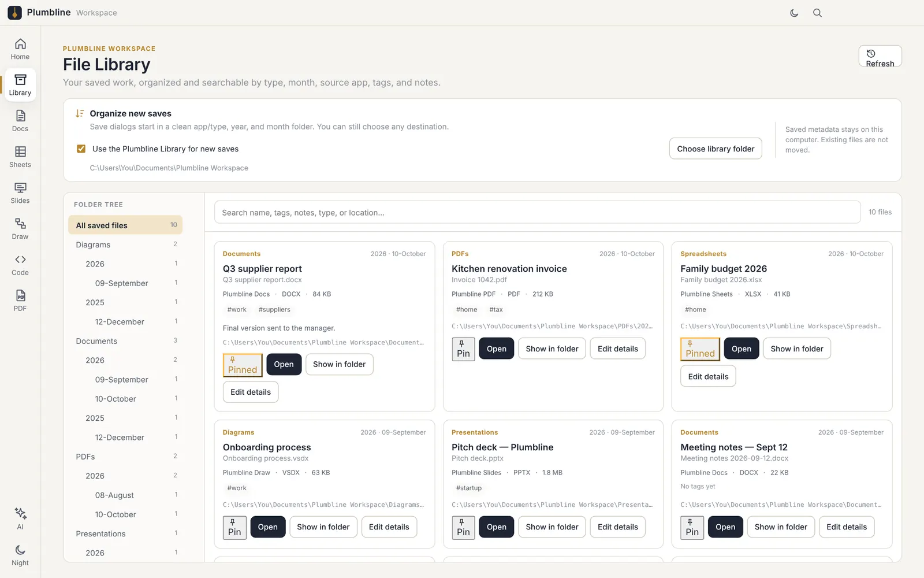Screen dimensions: 924x578
Task: Click the #startup tag on Pitch deck
Action: 469,488
